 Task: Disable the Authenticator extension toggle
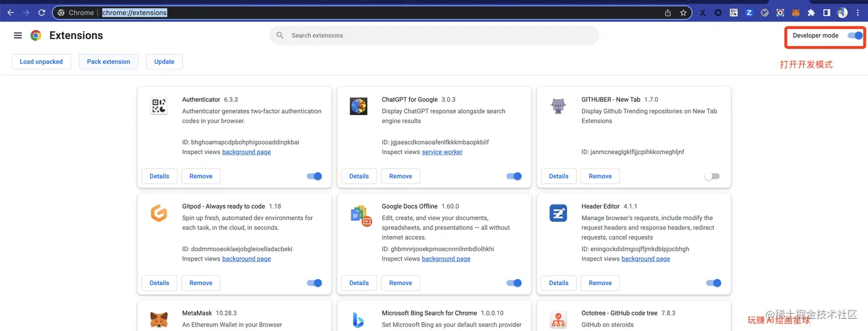[314, 176]
